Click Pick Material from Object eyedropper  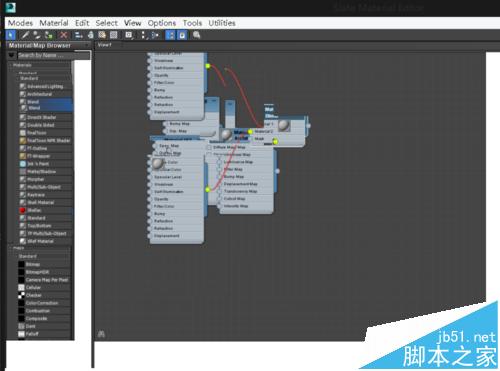pyautogui.click(x=25, y=35)
